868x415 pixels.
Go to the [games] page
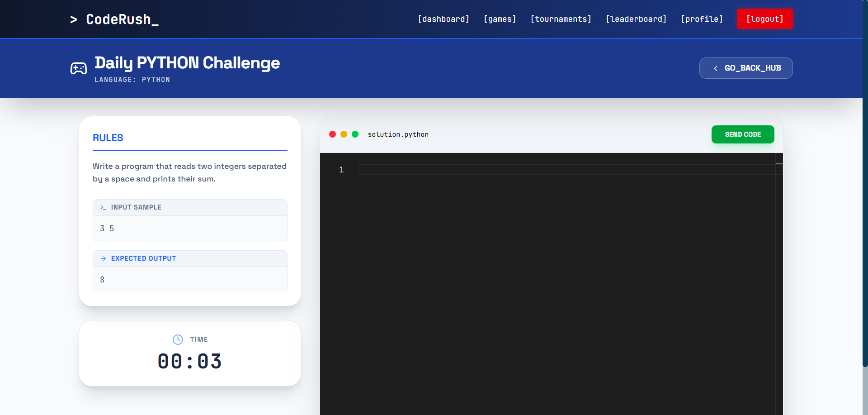coord(500,19)
